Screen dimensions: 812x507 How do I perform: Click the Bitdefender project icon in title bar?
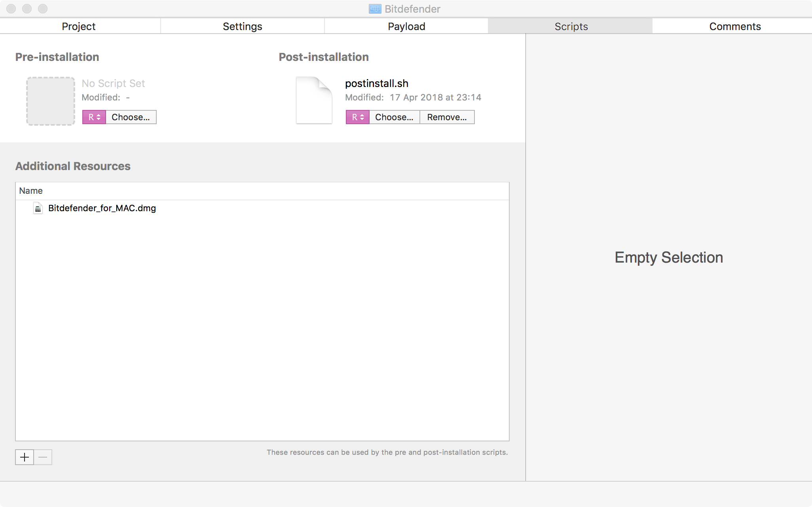375,9
